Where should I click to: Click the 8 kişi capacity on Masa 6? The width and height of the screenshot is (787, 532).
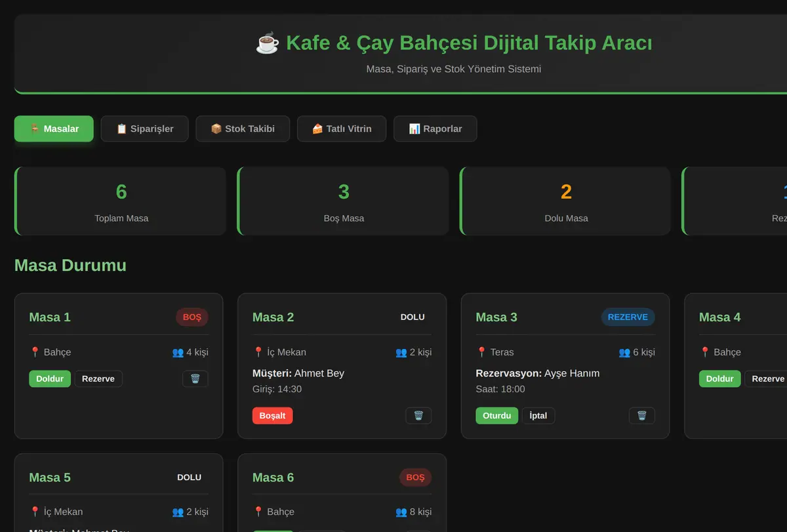pyautogui.click(x=413, y=512)
